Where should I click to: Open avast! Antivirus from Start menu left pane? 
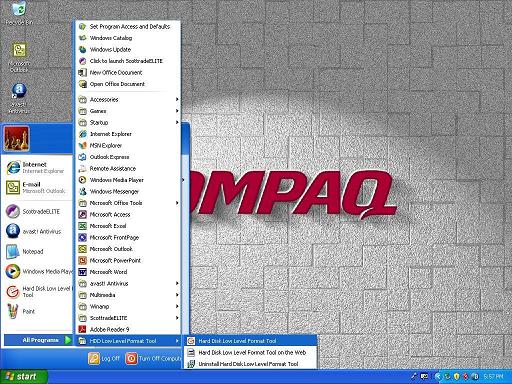37,231
